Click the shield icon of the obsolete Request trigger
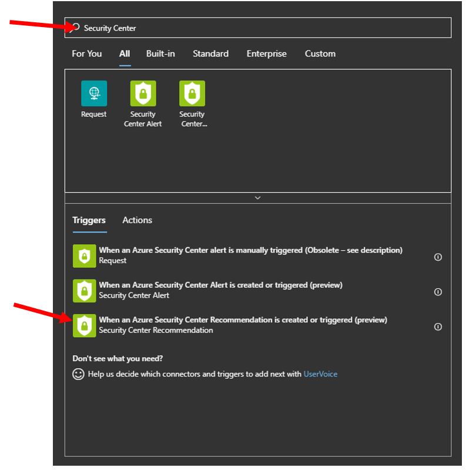 tap(85, 256)
